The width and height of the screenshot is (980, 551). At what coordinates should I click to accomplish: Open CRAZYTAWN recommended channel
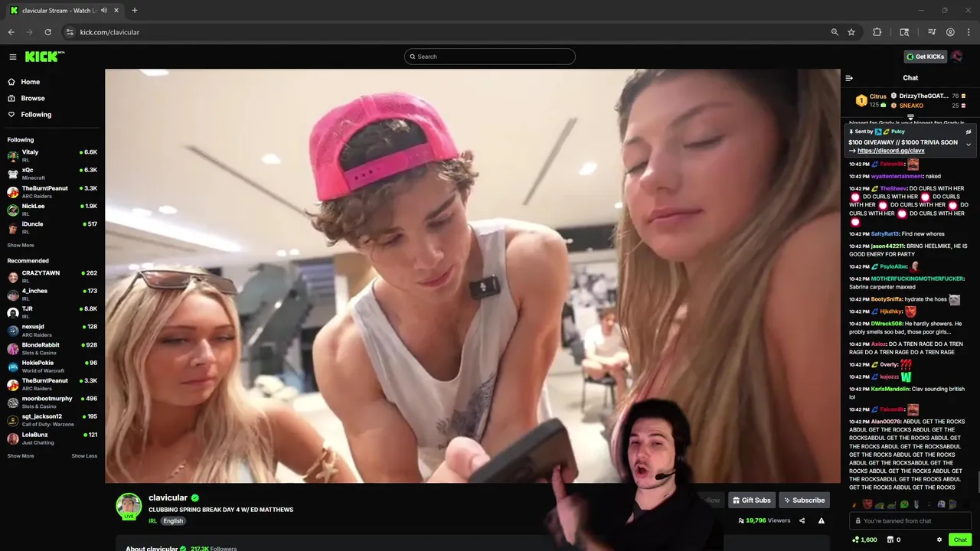coord(52,276)
